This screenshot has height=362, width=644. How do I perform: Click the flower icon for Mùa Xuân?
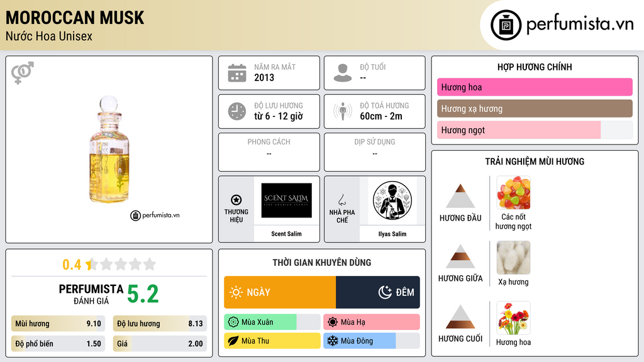233,322
